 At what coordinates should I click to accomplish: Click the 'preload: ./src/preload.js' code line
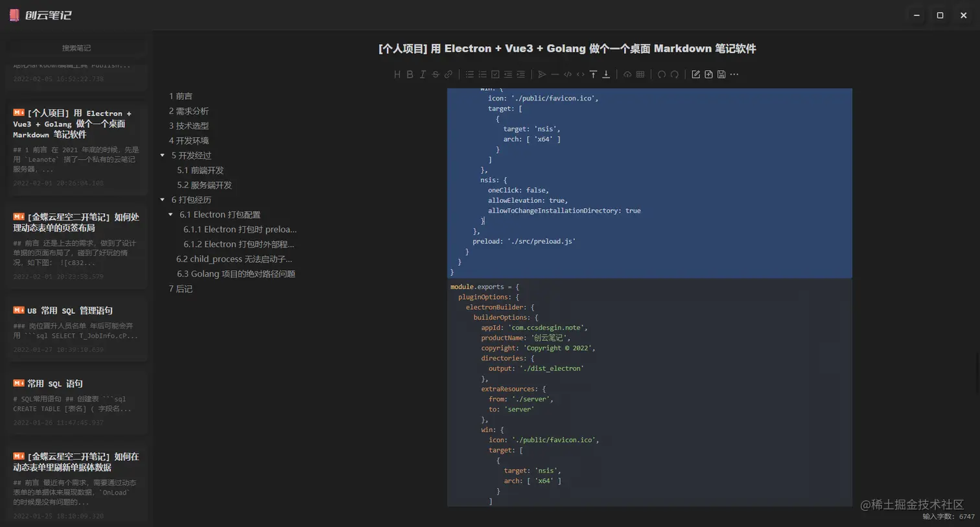tap(524, 241)
